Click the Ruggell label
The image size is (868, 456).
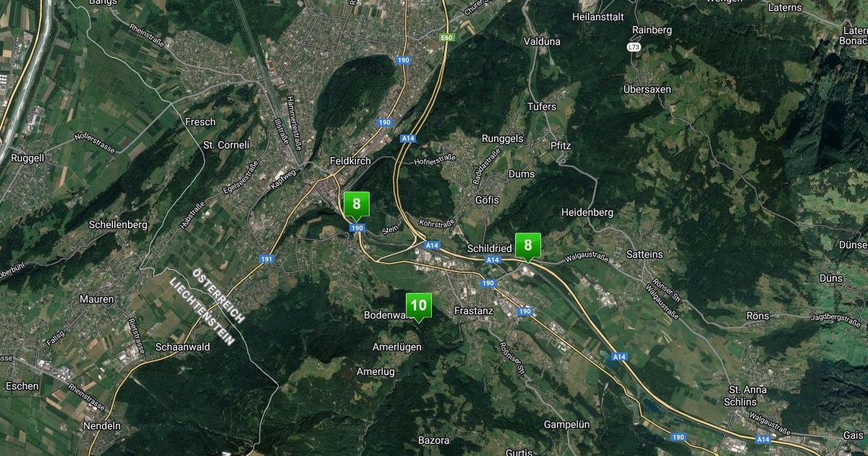(27, 158)
